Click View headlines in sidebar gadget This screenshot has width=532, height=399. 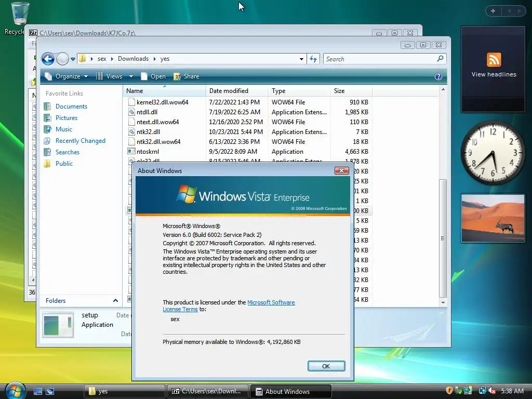494,74
